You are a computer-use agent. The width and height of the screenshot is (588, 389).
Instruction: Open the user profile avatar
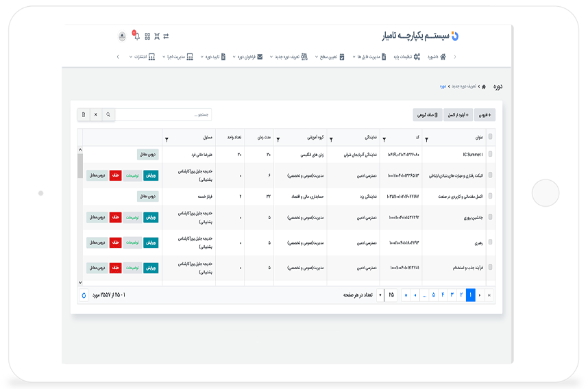click(x=123, y=36)
